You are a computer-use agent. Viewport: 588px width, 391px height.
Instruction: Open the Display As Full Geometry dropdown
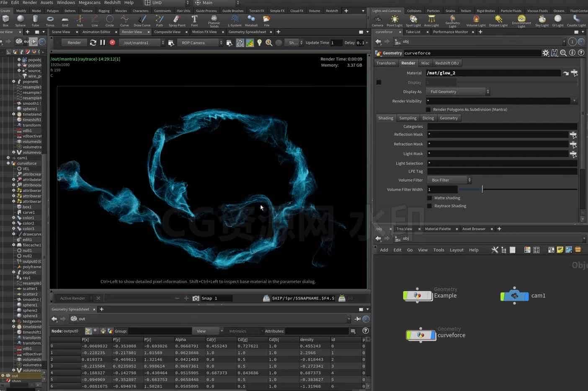click(458, 91)
